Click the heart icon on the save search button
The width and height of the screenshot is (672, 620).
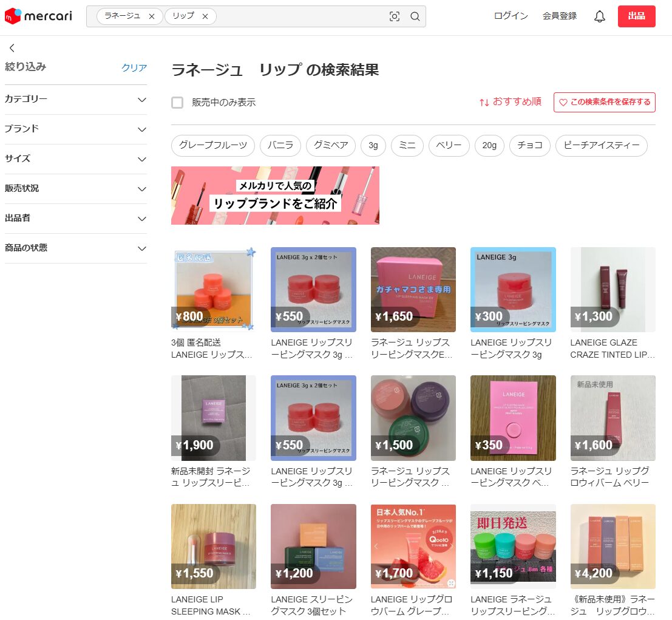pos(563,102)
